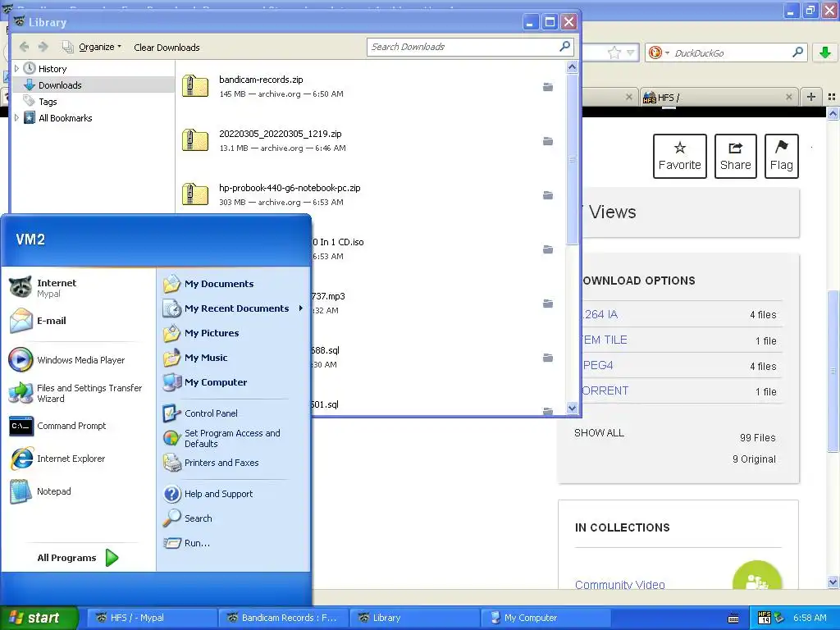
Task: Click the green downloads arrow in browser
Action: 825,52
